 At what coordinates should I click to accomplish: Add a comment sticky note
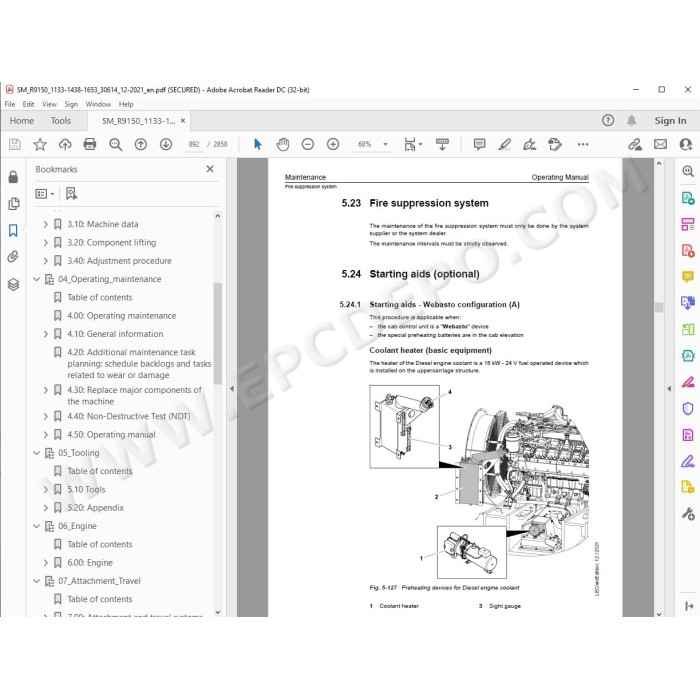click(479, 144)
